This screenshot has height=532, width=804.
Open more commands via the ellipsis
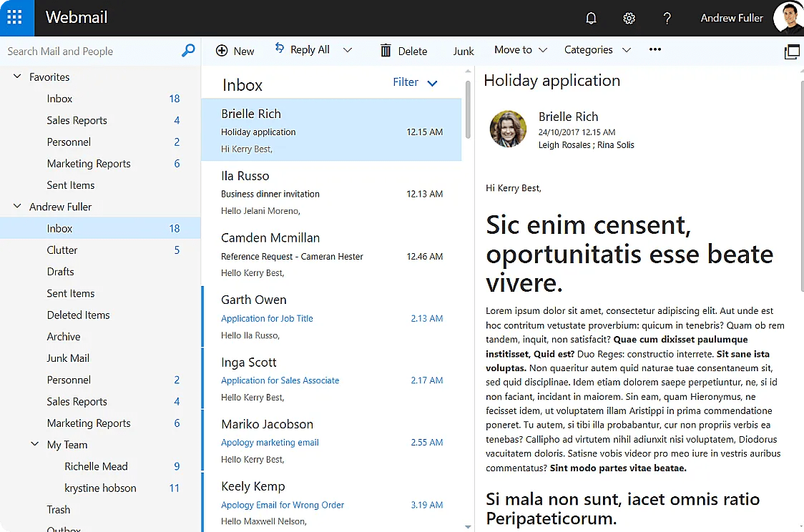click(x=655, y=49)
